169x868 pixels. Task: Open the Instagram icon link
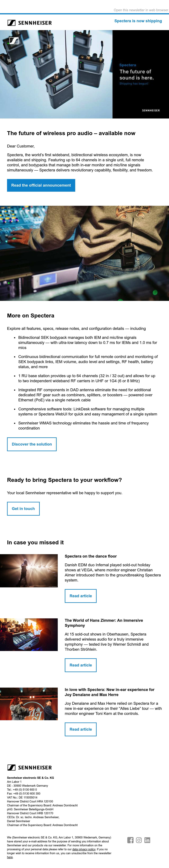pyautogui.click(x=139, y=840)
